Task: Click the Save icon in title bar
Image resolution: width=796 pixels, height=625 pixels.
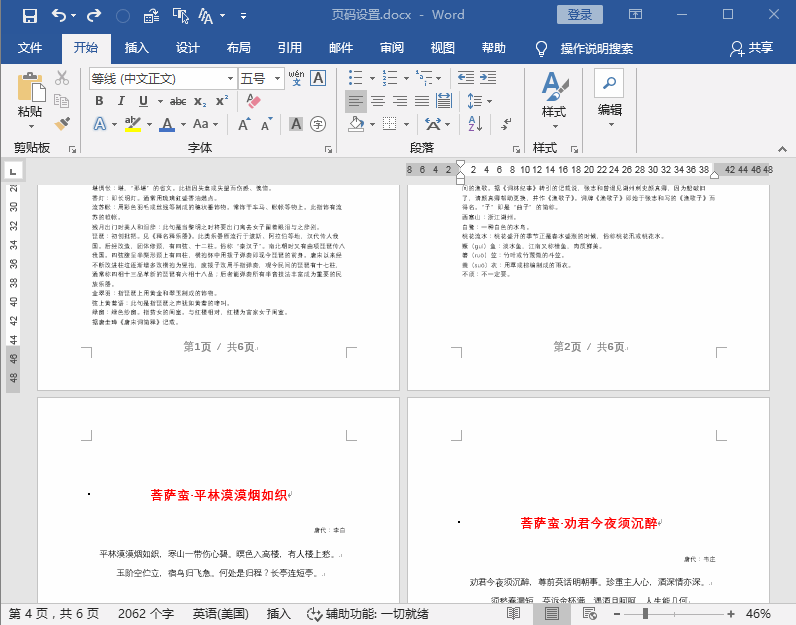Action: point(29,15)
